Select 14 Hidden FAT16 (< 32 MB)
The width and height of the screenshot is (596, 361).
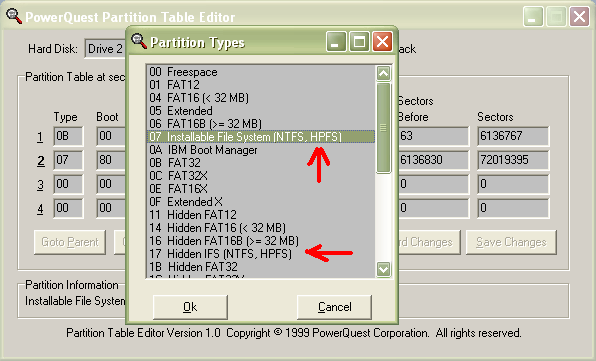[260, 228]
